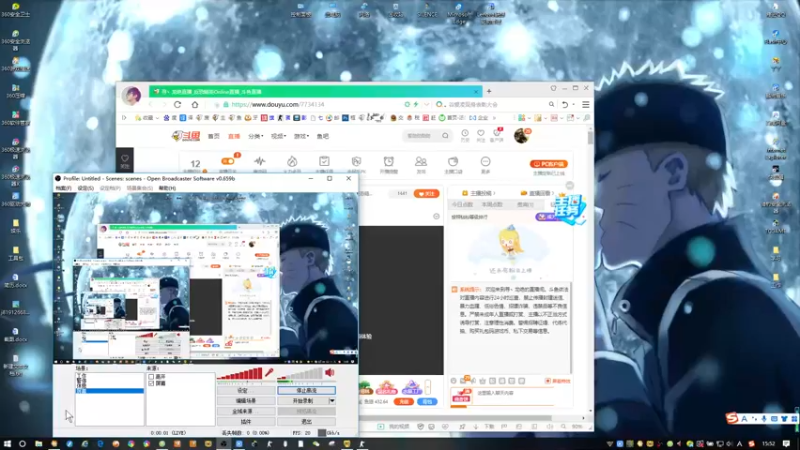The width and height of the screenshot is (800, 450).
Task: Go to 鱼吧 in Douyu navigation
Action: coord(322,136)
